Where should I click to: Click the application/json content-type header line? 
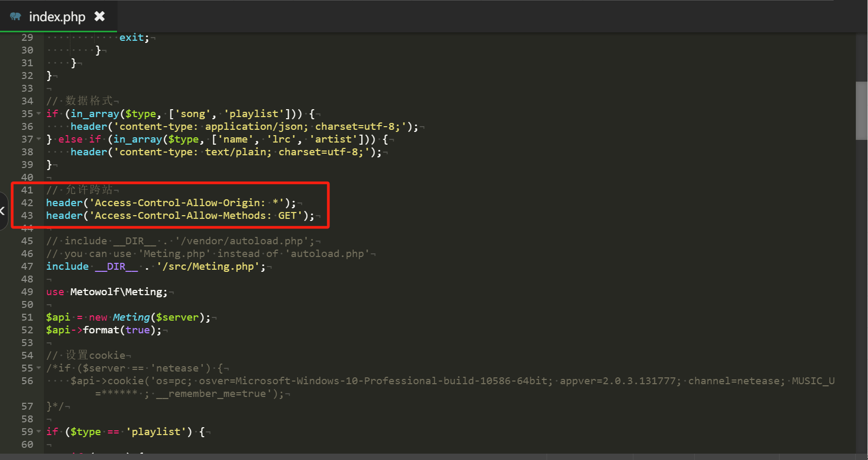click(x=244, y=127)
